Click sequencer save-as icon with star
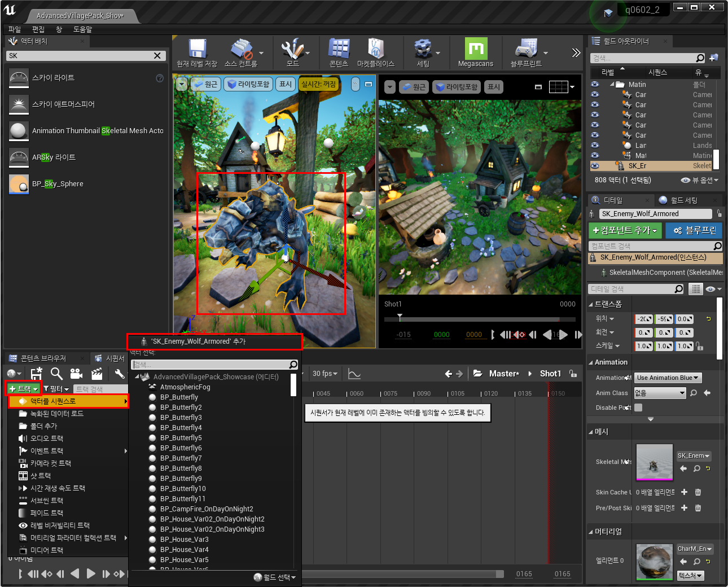The height and width of the screenshot is (587, 728). [37, 373]
